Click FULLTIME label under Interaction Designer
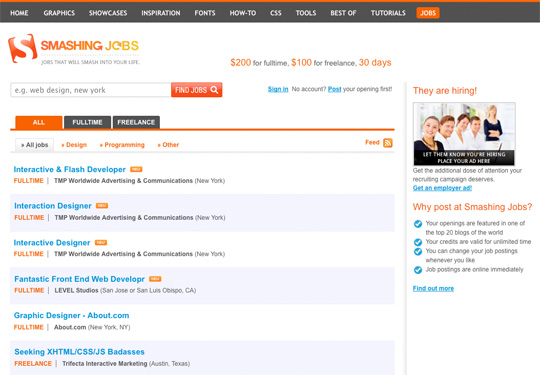540x375 pixels. (x=29, y=218)
